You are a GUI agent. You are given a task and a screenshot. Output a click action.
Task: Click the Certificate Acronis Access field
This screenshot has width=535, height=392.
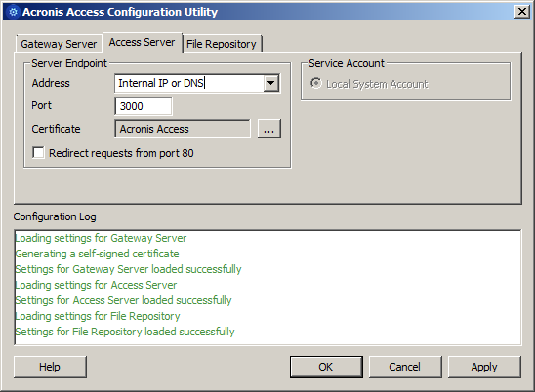[x=183, y=129]
